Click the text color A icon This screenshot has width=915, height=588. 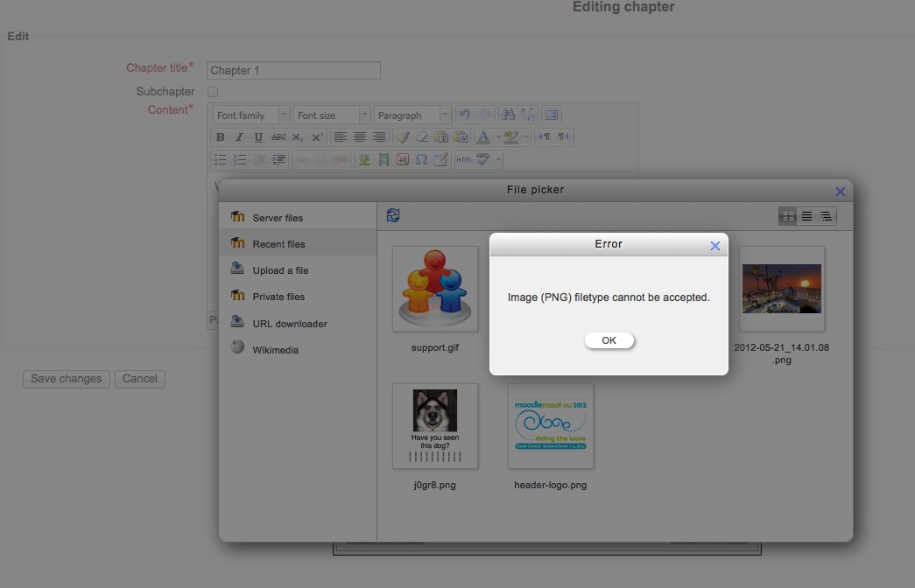click(483, 137)
